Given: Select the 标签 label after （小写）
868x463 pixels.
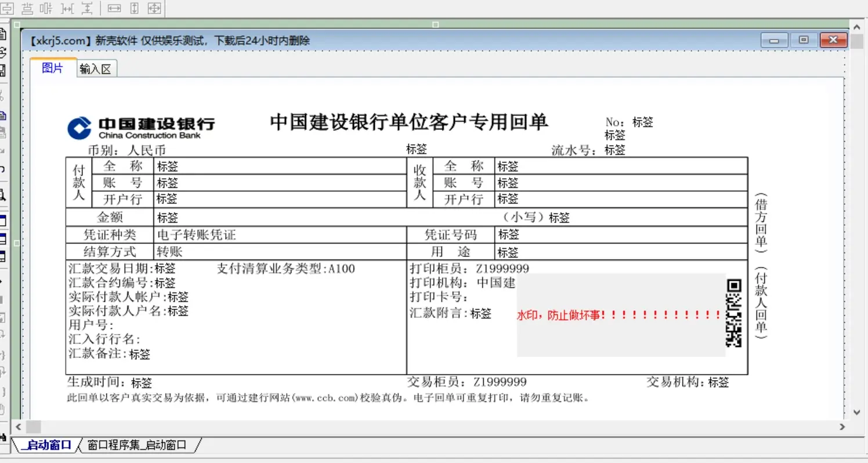Looking at the screenshot, I should tap(559, 218).
